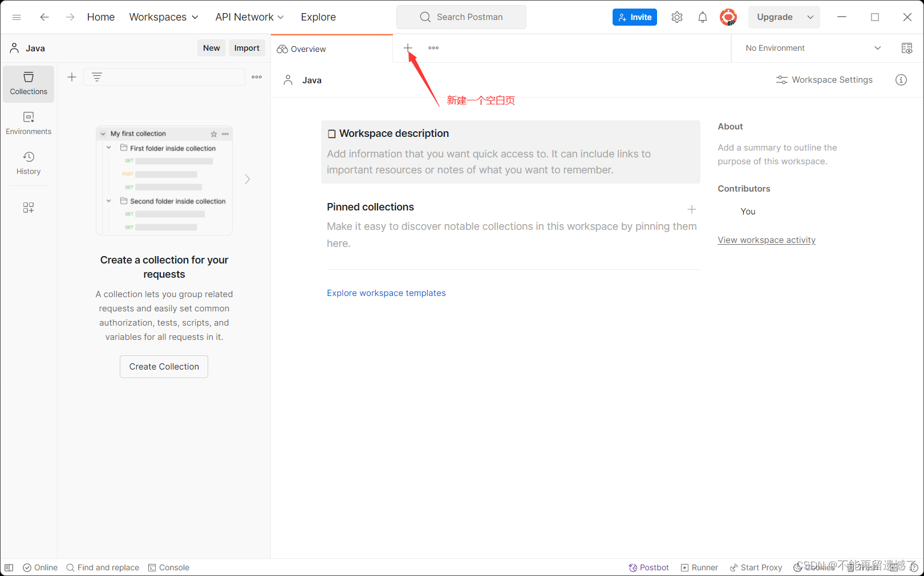924x576 pixels.
Task: Select History in the sidebar
Action: 29,163
